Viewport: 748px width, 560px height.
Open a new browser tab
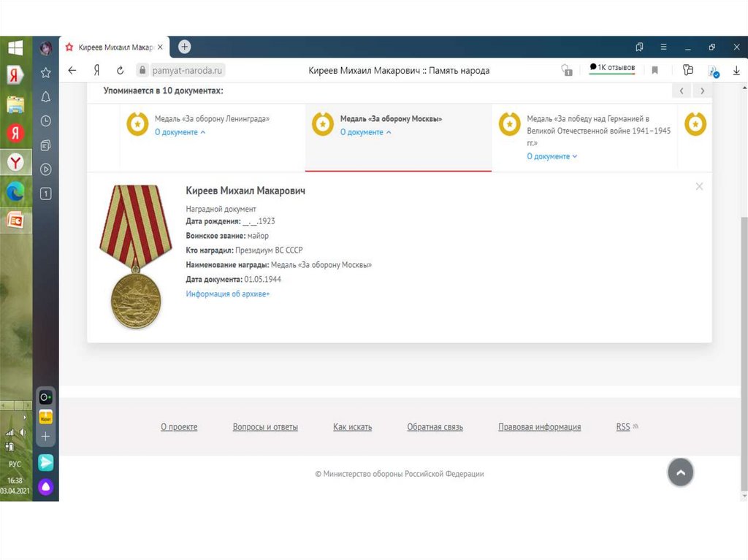[x=185, y=47]
